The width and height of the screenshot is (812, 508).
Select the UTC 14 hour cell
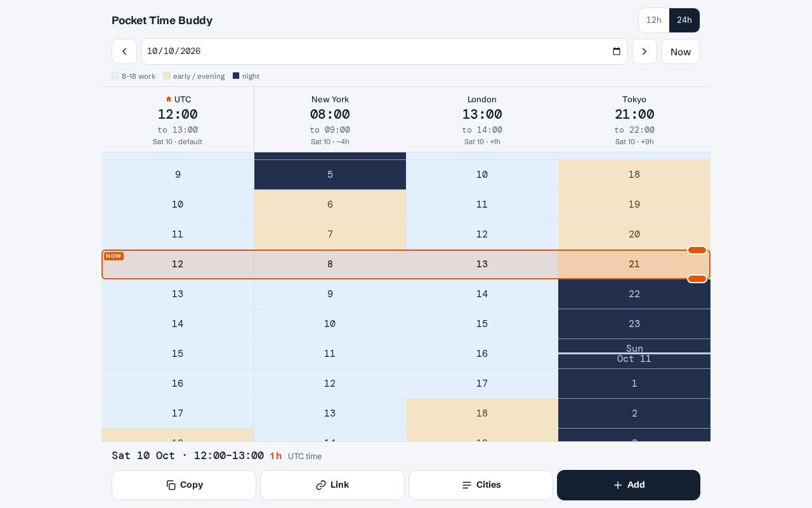pyautogui.click(x=178, y=324)
